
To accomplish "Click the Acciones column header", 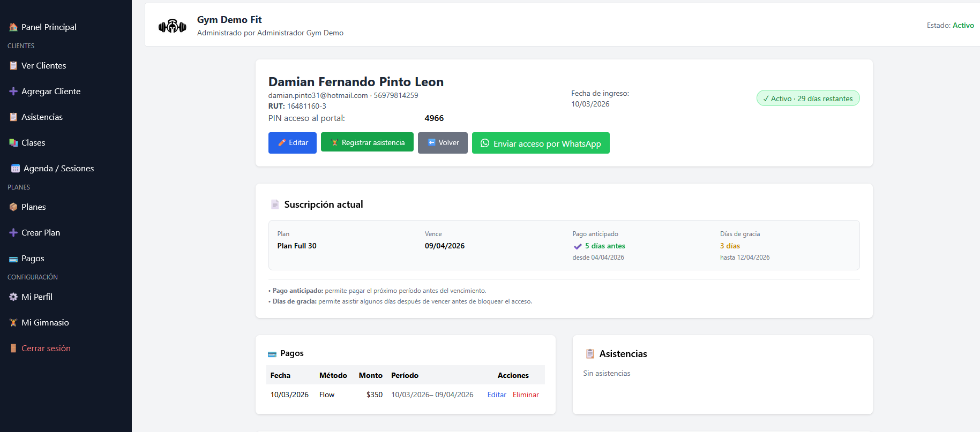I will click(x=513, y=376).
